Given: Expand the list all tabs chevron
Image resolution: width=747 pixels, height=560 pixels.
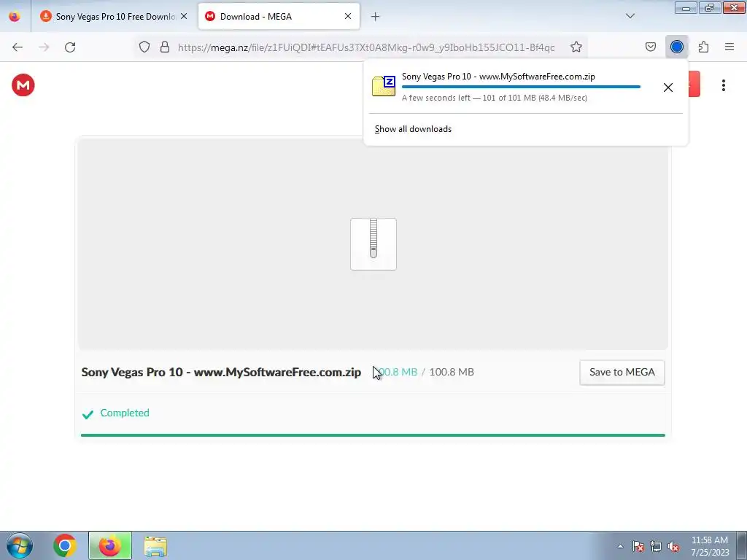Looking at the screenshot, I should point(630,16).
